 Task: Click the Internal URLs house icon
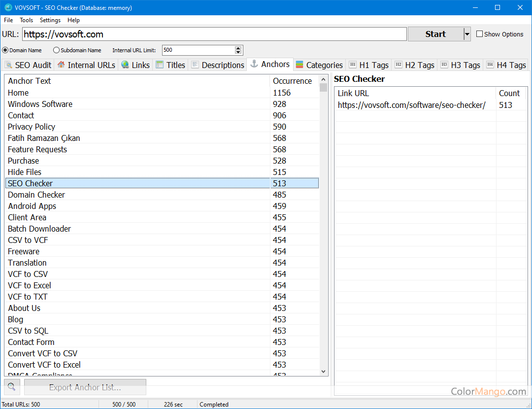click(61, 65)
